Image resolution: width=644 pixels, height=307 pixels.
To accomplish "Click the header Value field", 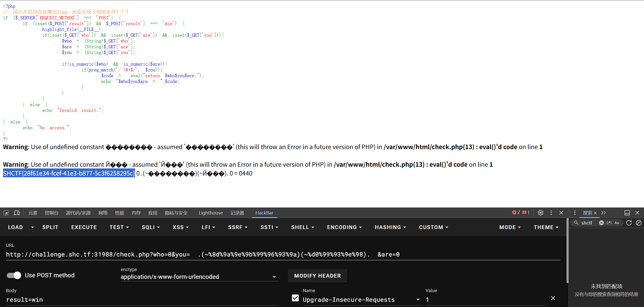I will [486, 300].
